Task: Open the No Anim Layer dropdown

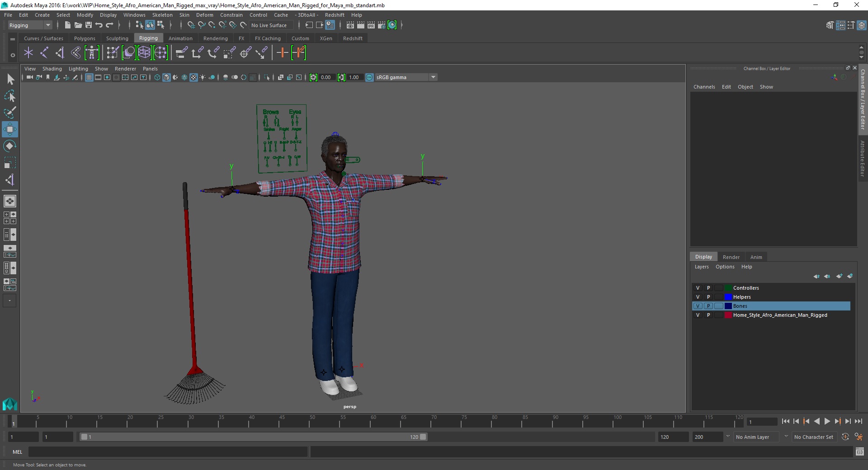Action: [757, 437]
